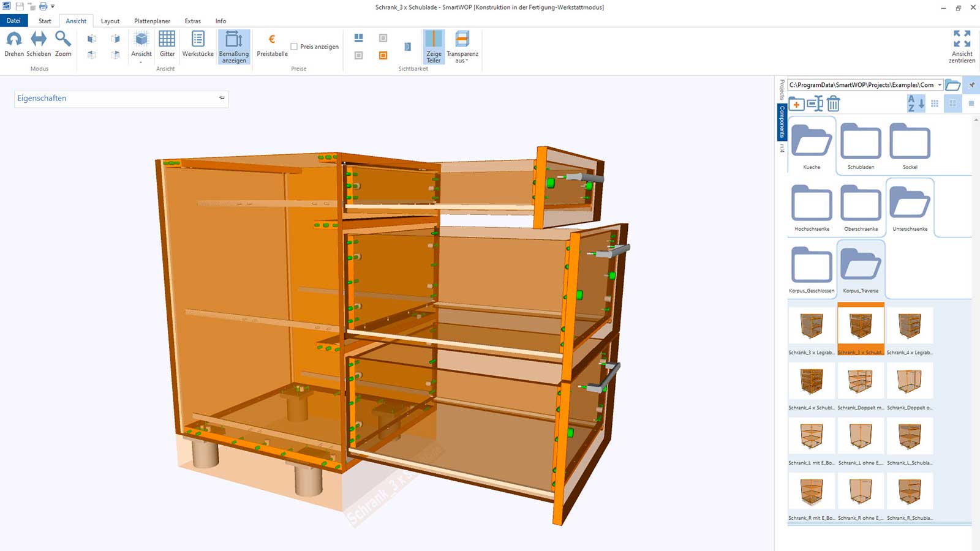This screenshot has width=980, height=551.
Task: Activate the Schieben pan tool
Action: pos(39,45)
